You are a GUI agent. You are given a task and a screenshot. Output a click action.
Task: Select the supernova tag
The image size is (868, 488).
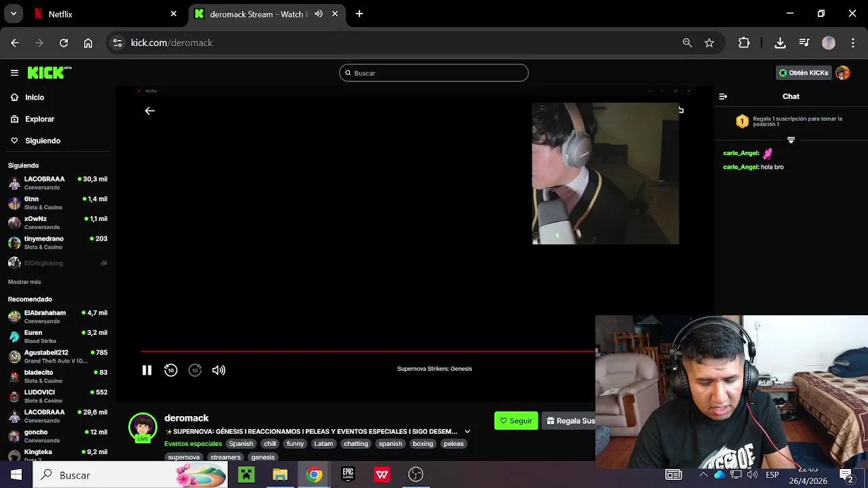pyautogui.click(x=184, y=457)
